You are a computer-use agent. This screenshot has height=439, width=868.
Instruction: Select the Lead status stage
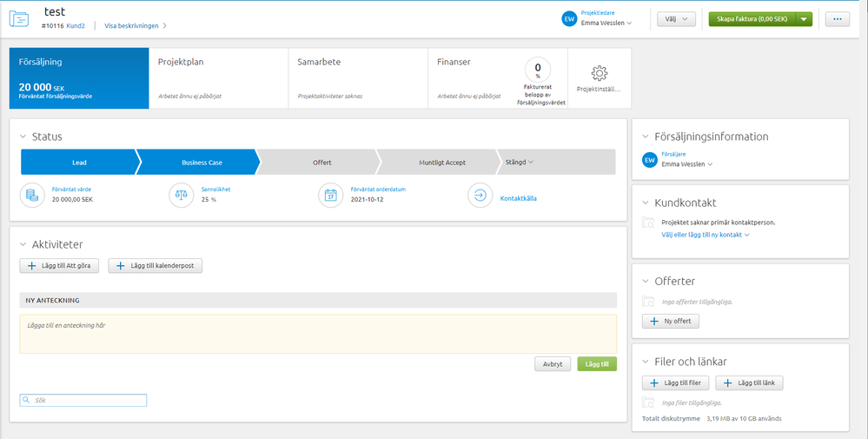click(x=78, y=163)
